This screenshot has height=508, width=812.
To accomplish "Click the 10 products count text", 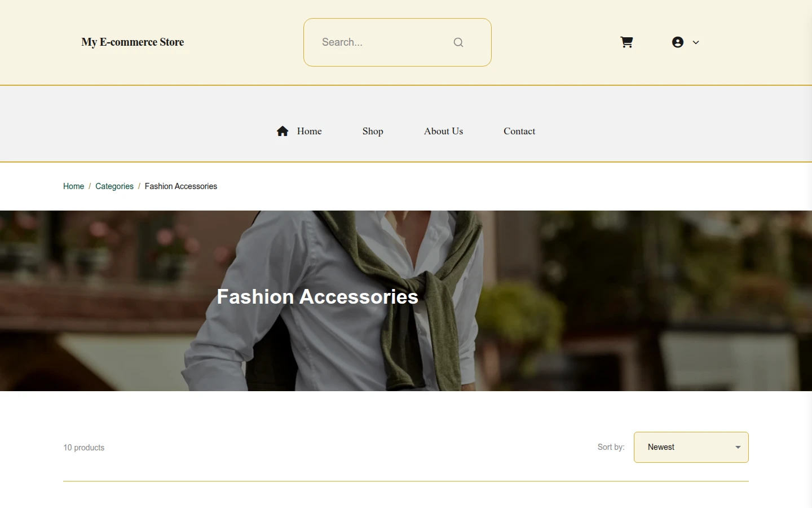I will (x=84, y=448).
